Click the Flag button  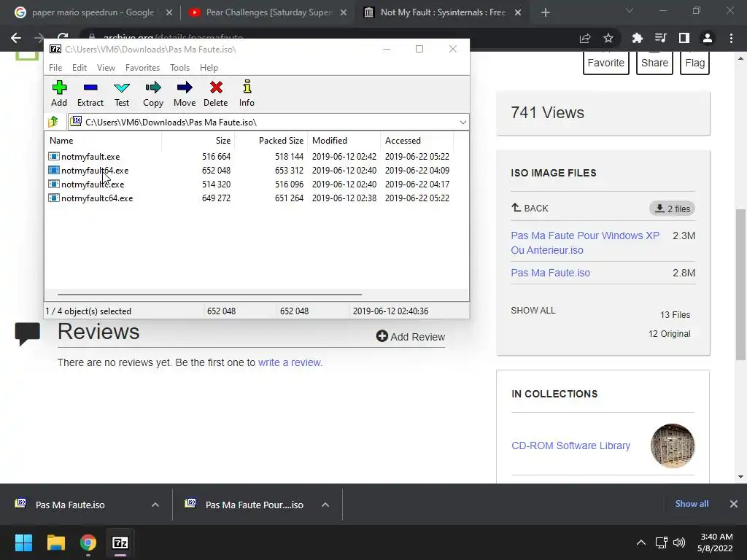[694, 63]
